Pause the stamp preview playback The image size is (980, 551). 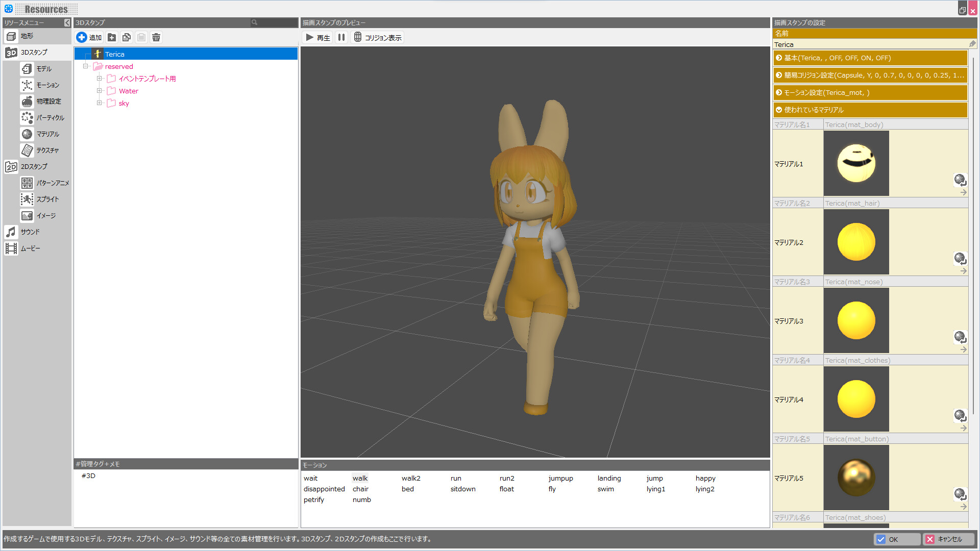coord(341,37)
